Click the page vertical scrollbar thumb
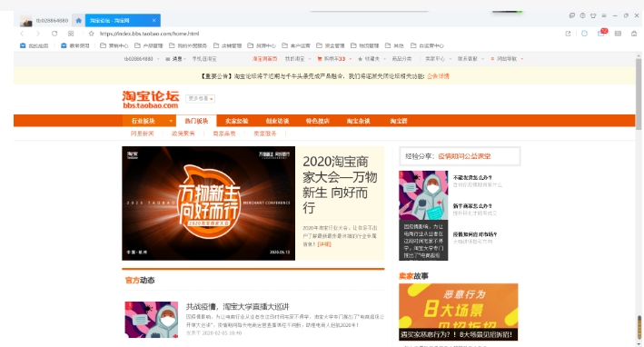The height and width of the screenshot is (347, 644). coord(639,94)
